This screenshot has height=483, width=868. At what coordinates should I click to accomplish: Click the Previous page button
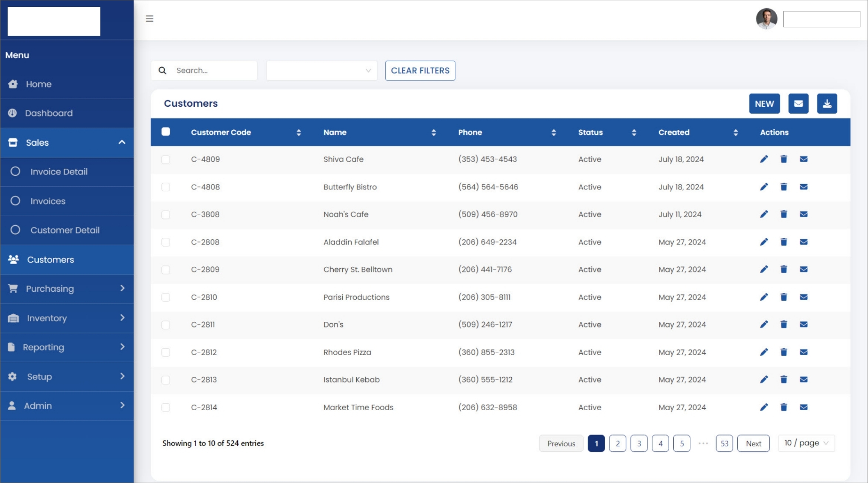[561, 443]
